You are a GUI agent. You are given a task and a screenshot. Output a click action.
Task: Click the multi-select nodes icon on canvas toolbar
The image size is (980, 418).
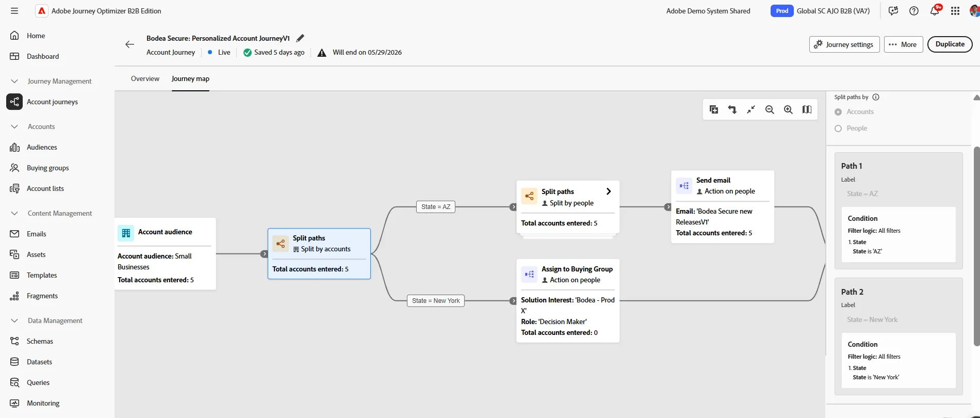(714, 109)
